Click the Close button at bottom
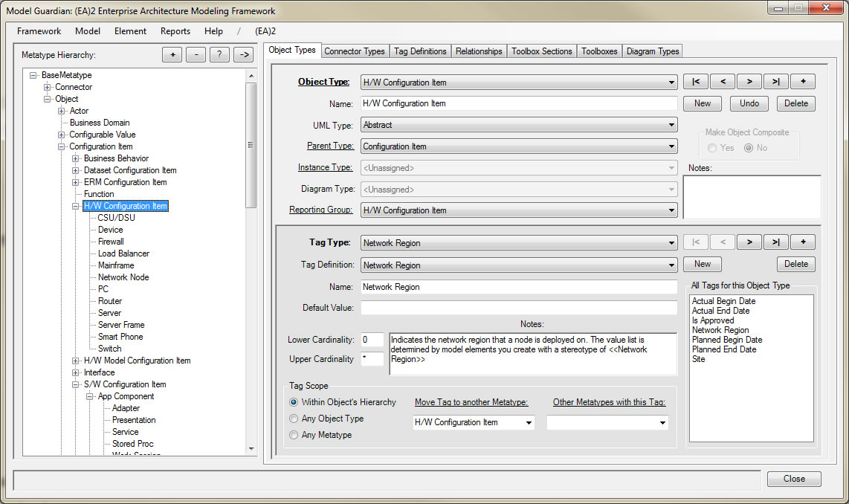This screenshot has width=849, height=504. pos(794,479)
